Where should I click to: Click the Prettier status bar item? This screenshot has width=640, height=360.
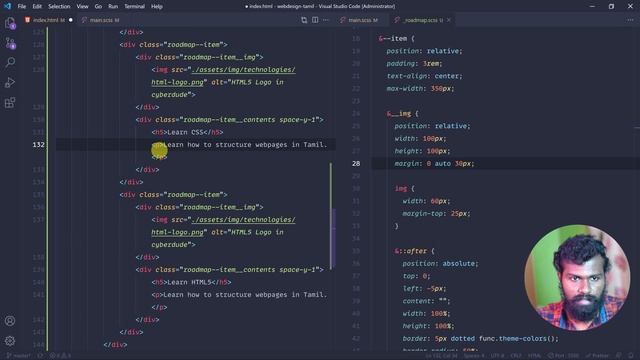[x=597, y=356]
